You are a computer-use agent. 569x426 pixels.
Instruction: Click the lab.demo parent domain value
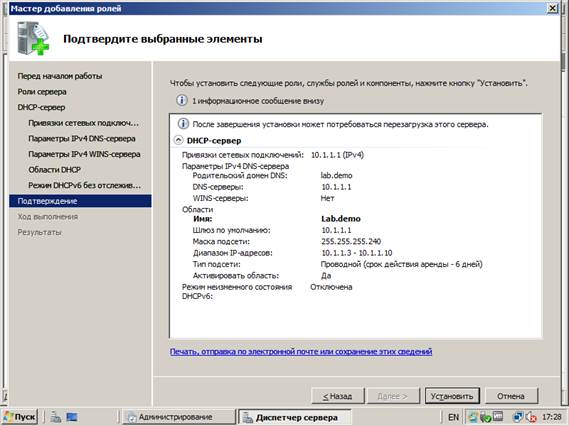pos(336,176)
